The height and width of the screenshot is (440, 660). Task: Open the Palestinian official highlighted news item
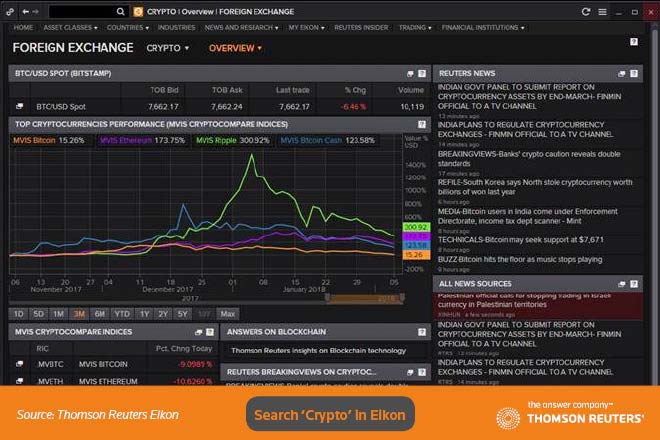(x=538, y=306)
